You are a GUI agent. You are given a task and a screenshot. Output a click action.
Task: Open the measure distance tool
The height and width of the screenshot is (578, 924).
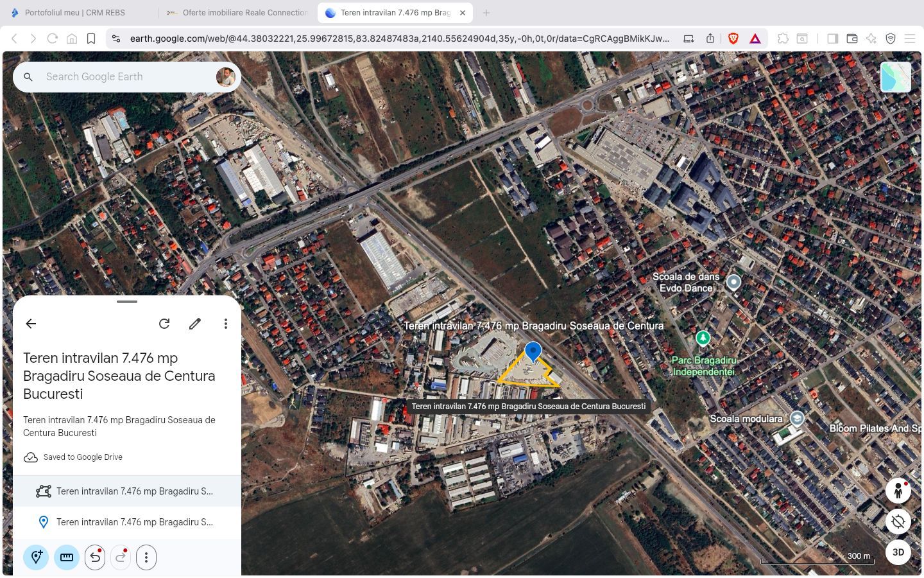coord(66,557)
